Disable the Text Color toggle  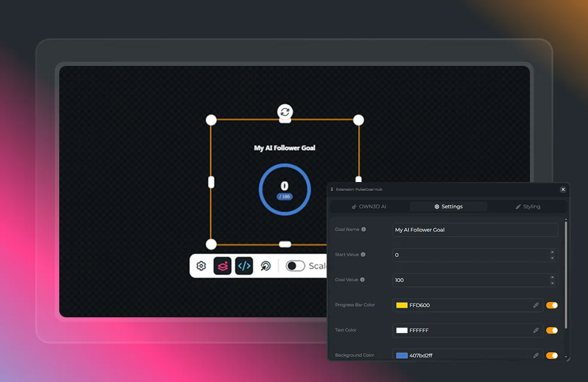tap(552, 331)
